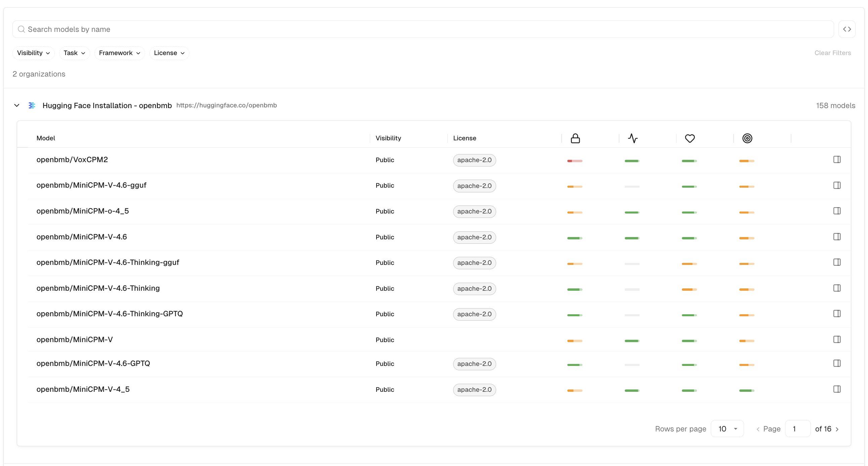Click the search magnifier icon
868x466 pixels.
(21, 29)
